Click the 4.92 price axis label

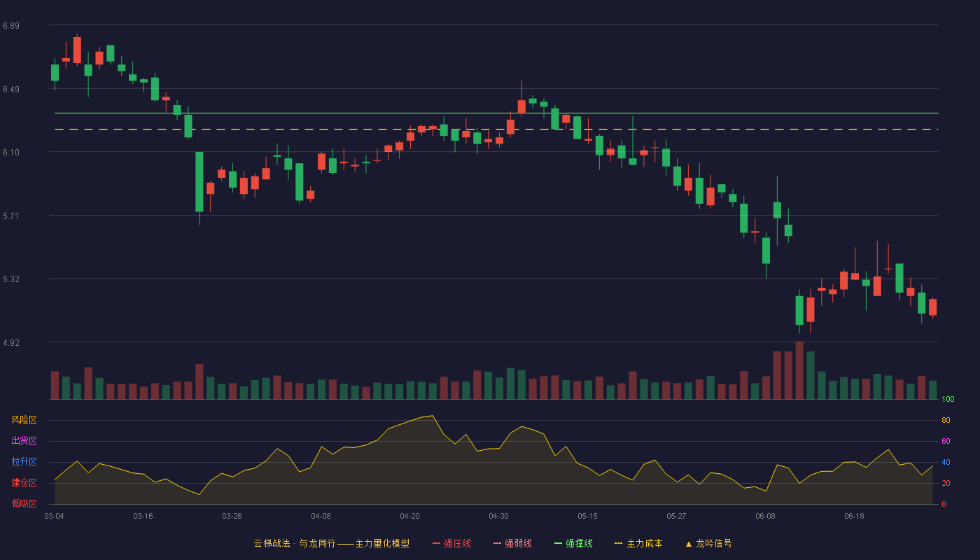pyautogui.click(x=11, y=343)
